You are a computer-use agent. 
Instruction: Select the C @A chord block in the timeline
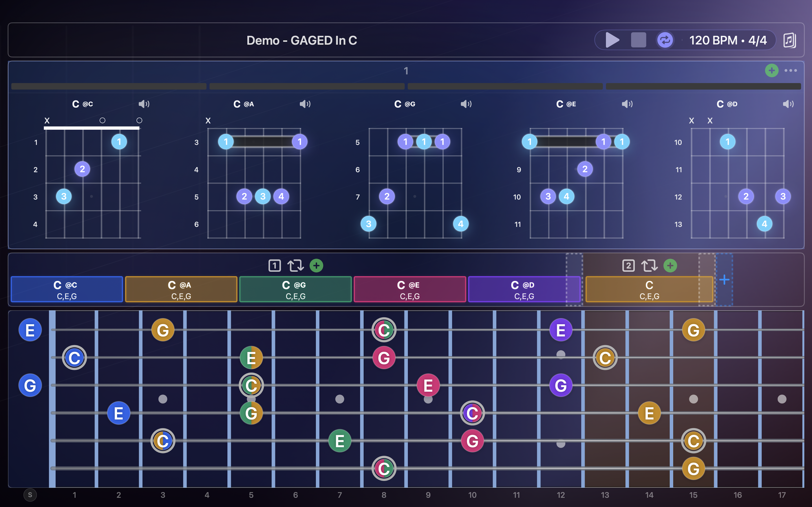point(181,289)
